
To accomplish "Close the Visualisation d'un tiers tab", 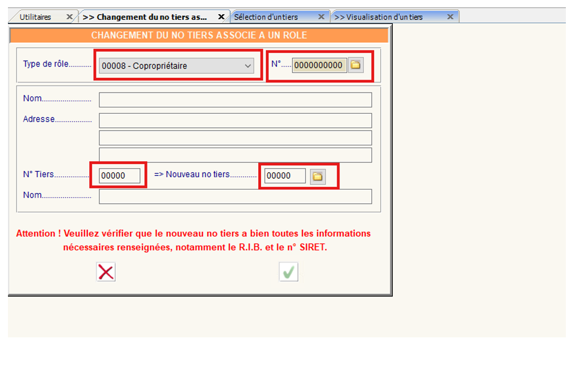I will click(x=450, y=17).
